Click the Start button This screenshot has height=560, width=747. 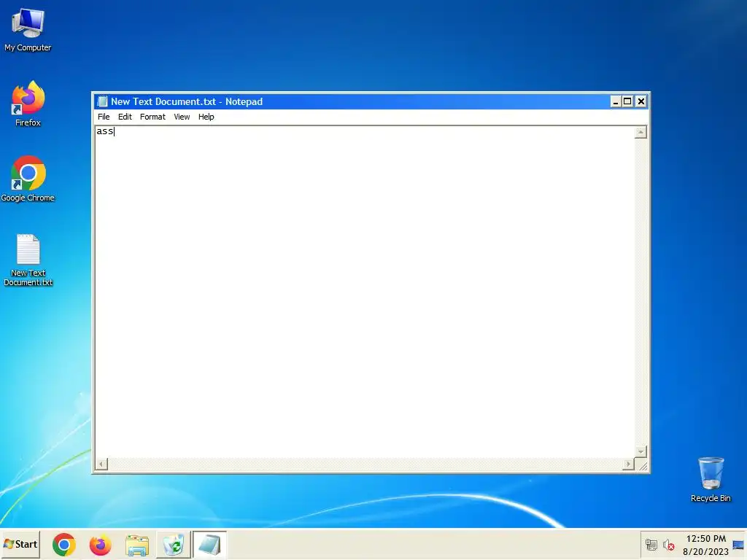coord(20,544)
